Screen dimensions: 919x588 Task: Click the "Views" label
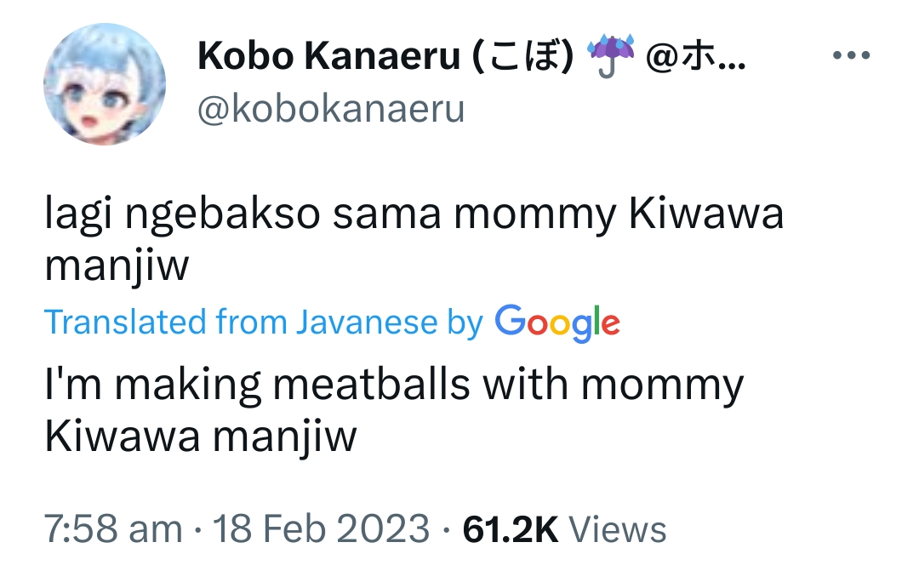(617, 529)
